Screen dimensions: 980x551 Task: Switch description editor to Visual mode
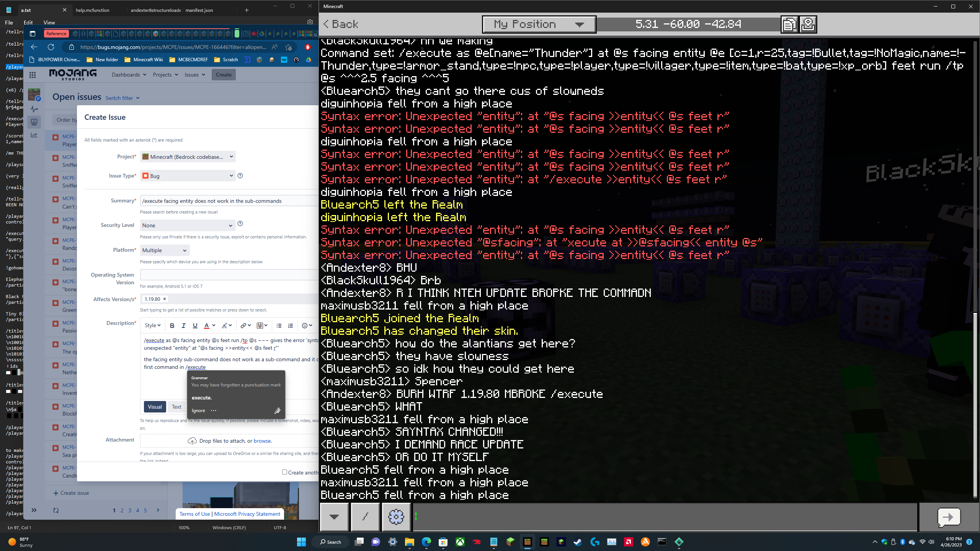[x=155, y=407]
